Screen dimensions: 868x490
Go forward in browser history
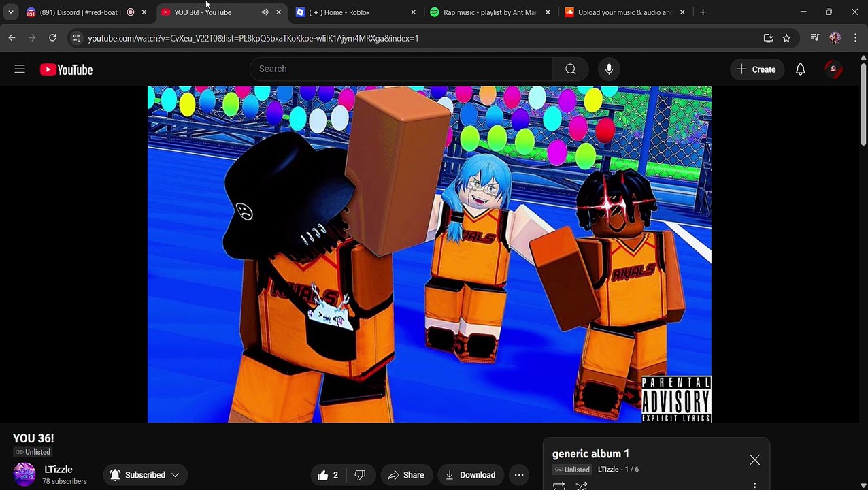(x=32, y=38)
